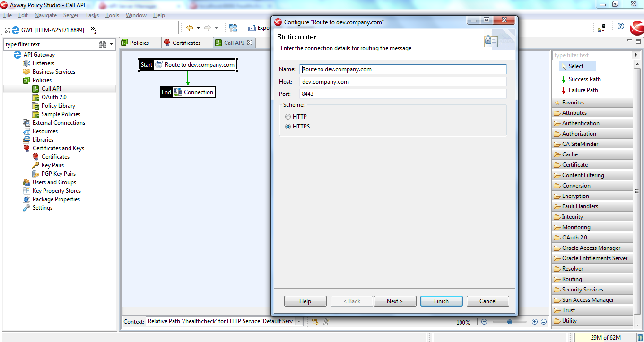Viewport: 644px width, 342px height.
Task: Click the Package Properties icon
Action: coord(26,199)
